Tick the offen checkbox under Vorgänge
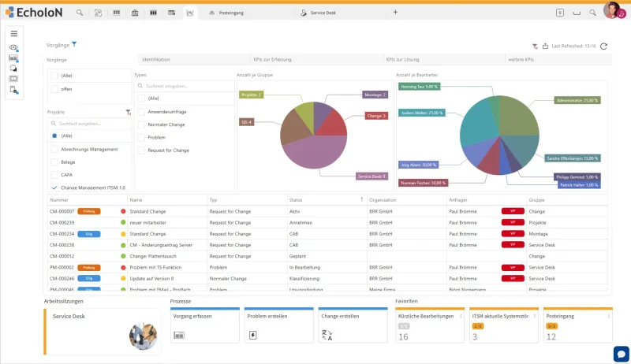631x364 pixels. pos(54,89)
